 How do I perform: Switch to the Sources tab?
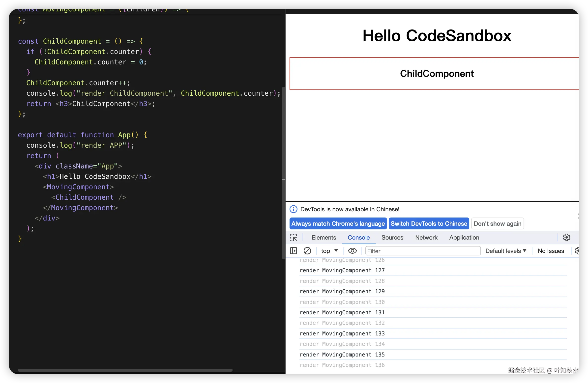click(x=392, y=237)
